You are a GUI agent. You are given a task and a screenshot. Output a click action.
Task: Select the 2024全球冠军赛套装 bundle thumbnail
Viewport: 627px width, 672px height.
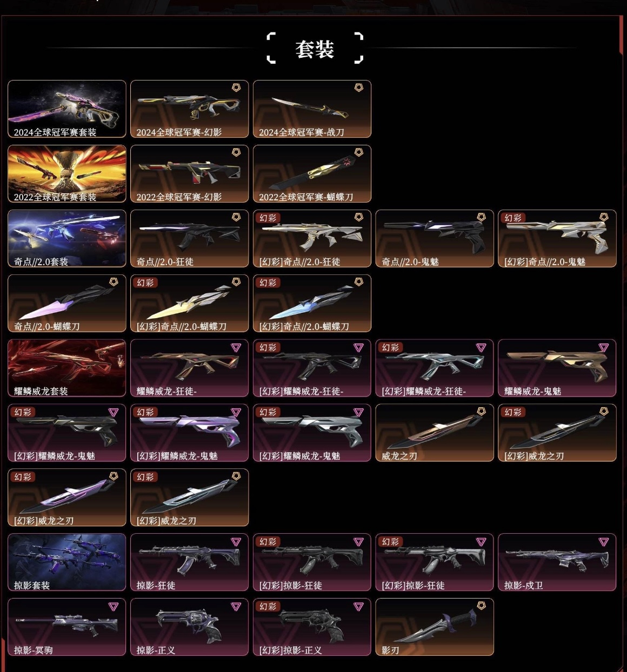pos(67,109)
